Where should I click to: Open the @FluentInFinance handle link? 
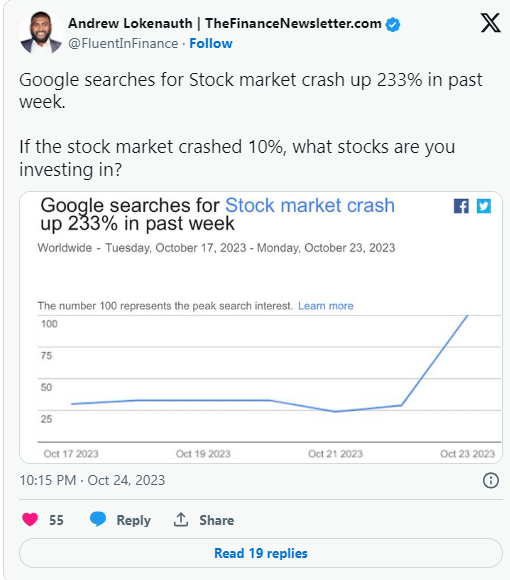click(x=123, y=44)
